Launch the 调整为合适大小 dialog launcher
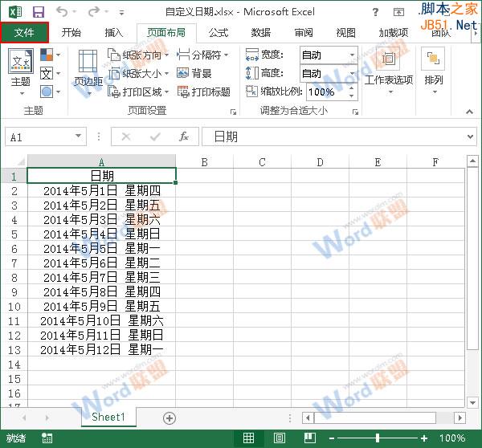This screenshot has width=482, height=448. tap(356, 112)
